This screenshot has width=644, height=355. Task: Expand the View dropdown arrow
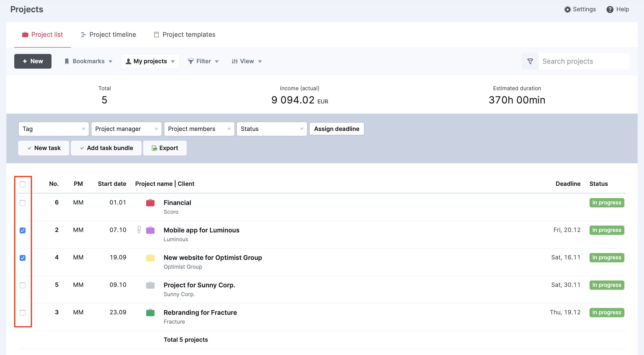pos(260,62)
